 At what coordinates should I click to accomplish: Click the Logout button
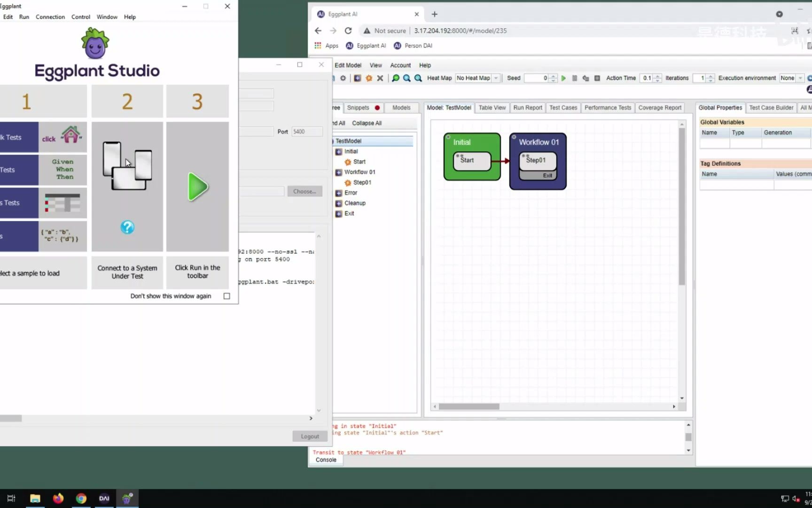click(x=310, y=437)
